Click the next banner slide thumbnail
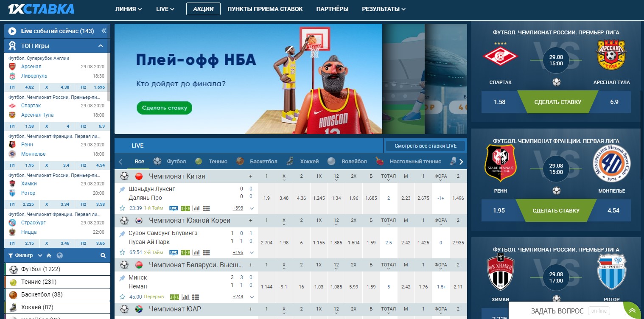 403,78
